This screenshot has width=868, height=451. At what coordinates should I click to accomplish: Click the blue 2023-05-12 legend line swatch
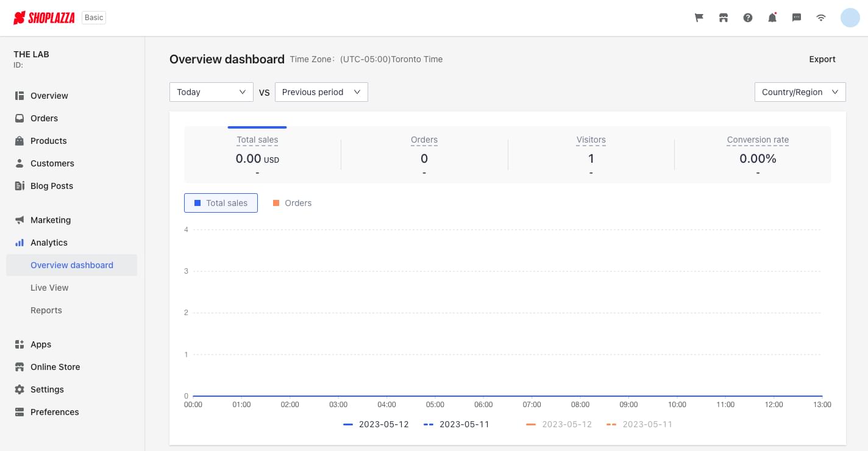tap(348, 424)
